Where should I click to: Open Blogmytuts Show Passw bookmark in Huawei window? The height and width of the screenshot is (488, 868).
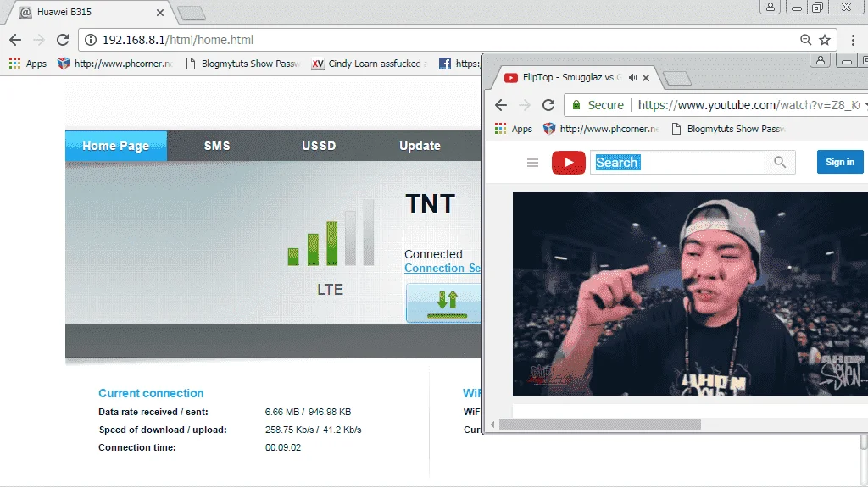pos(242,64)
